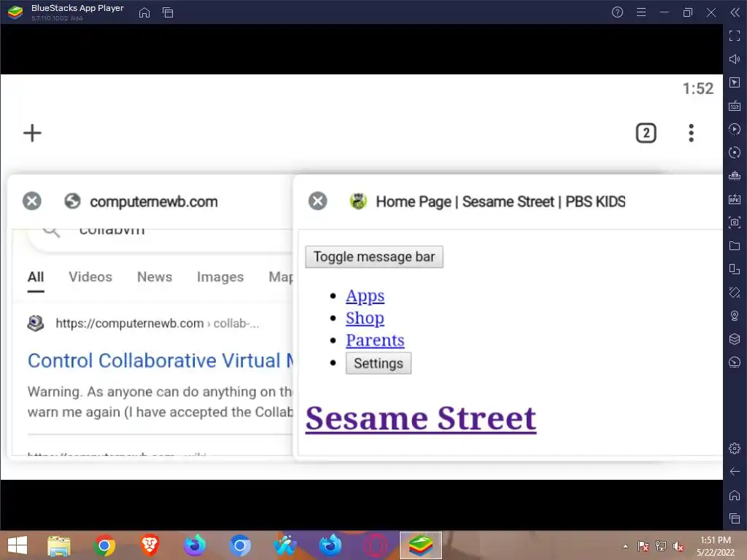Click the Sesame Street tab favicon
Image resolution: width=747 pixels, height=560 pixels.
[358, 201]
